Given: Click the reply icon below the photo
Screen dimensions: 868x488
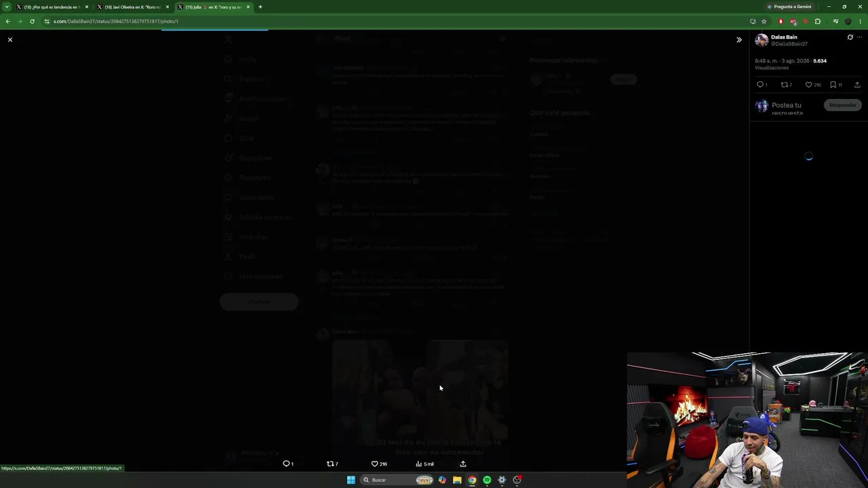Looking at the screenshot, I should pos(286,464).
